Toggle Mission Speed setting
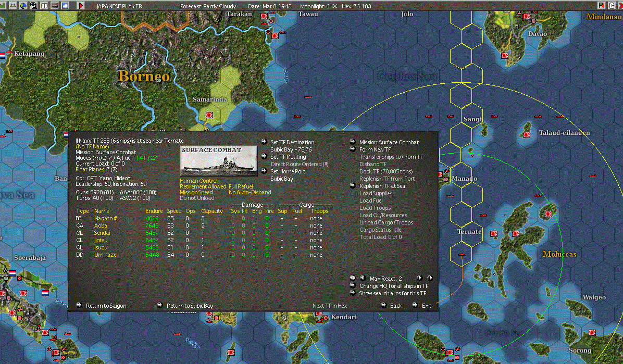This screenshot has width=623, height=364. click(x=196, y=192)
